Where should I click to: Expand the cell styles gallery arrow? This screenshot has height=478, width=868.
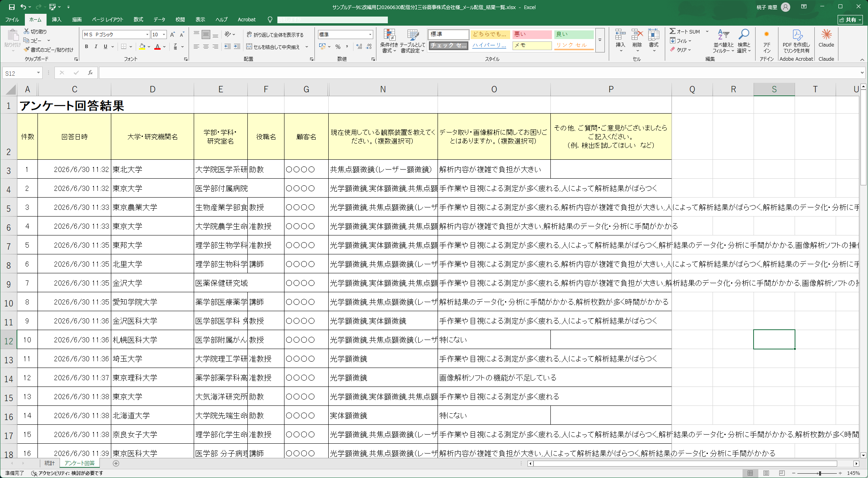[x=600, y=40]
